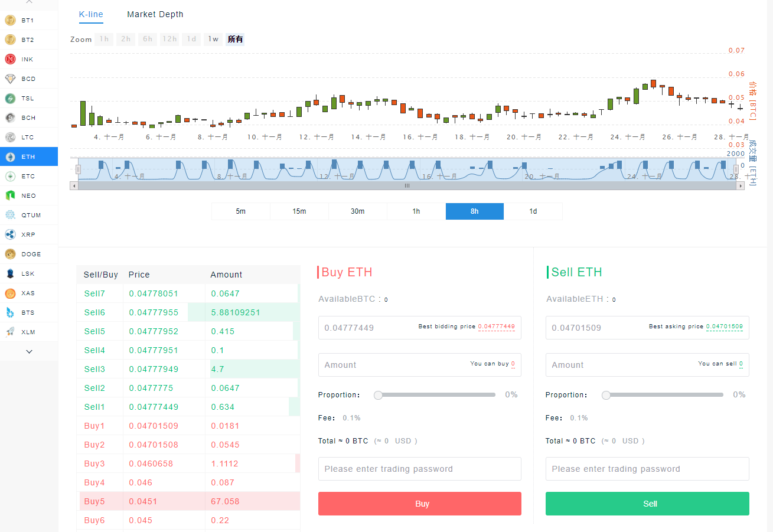The image size is (773, 532).
Task: Select the LTC Litecoin icon
Action: click(x=10, y=137)
